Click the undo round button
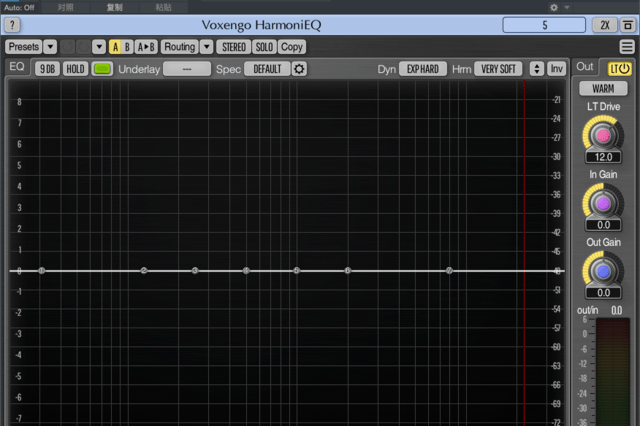The image size is (640, 426). [x=68, y=47]
